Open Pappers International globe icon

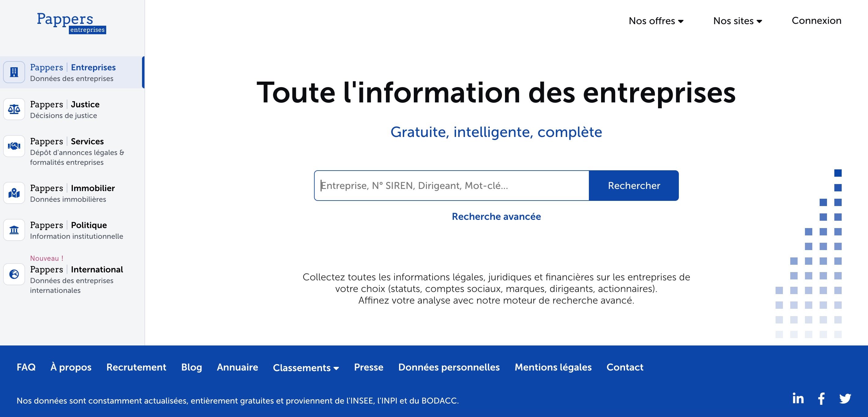tap(13, 274)
